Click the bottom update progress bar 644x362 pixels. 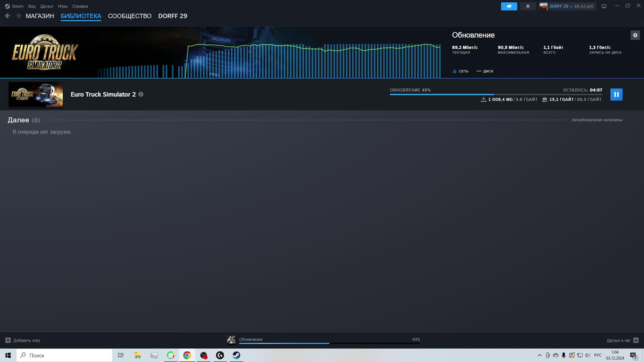pyautogui.click(x=329, y=343)
